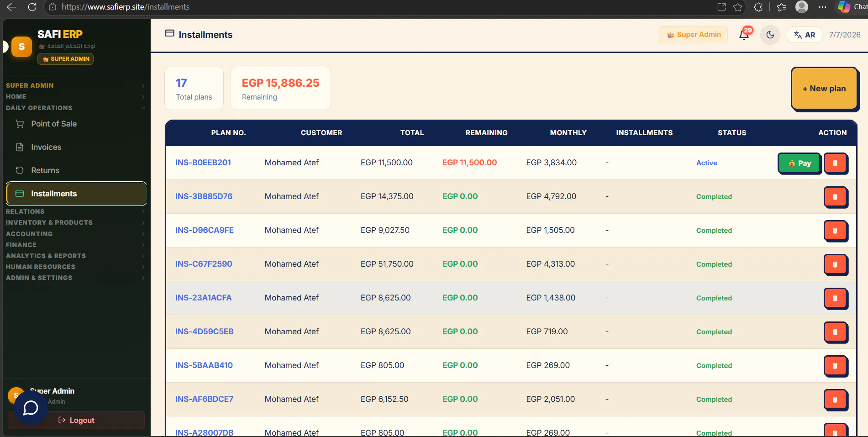Viewport: 868px width, 437px height.
Task: Click the Installments page header icon
Action: (169, 33)
